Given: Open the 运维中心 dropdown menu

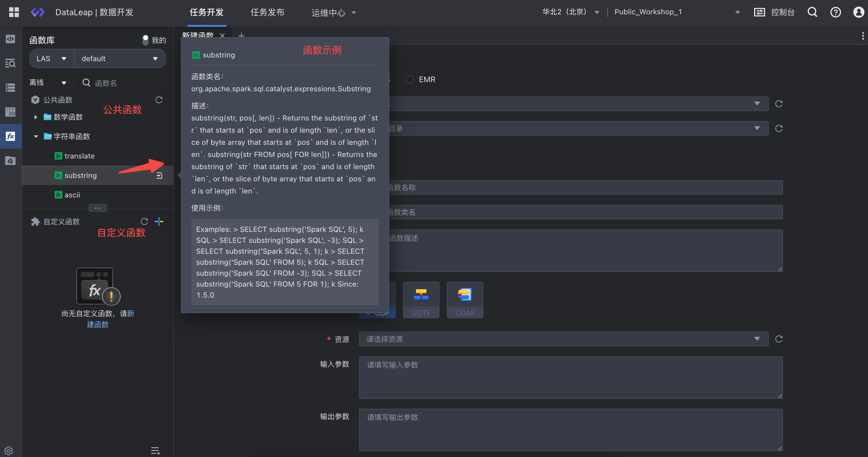Looking at the screenshot, I should [333, 12].
